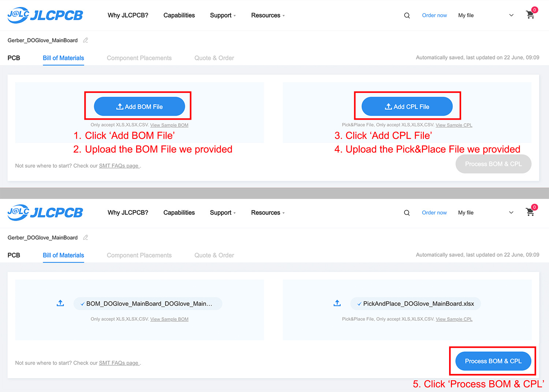Click the uploaded BOM_DOGlove_MainBoard file chip
Image resolution: width=549 pixels, height=392 pixels.
(148, 303)
